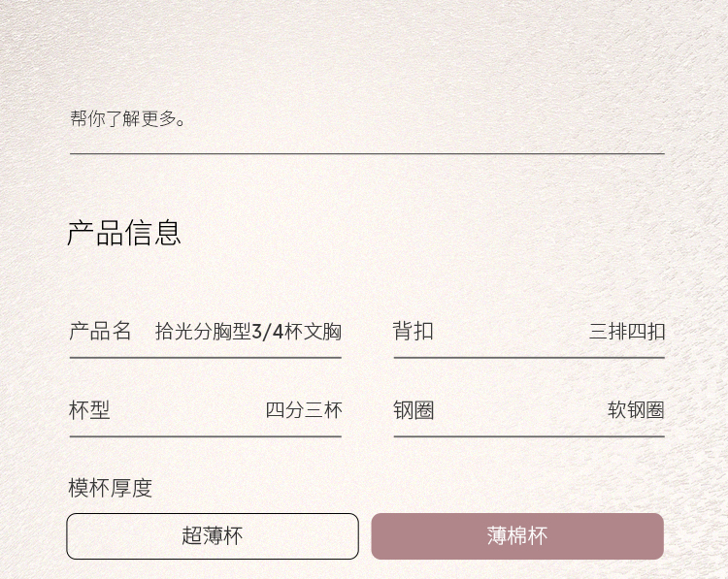Click the underline beneath the 钢圈 row
This screenshot has width=728, height=579.
[x=529, y=436]
